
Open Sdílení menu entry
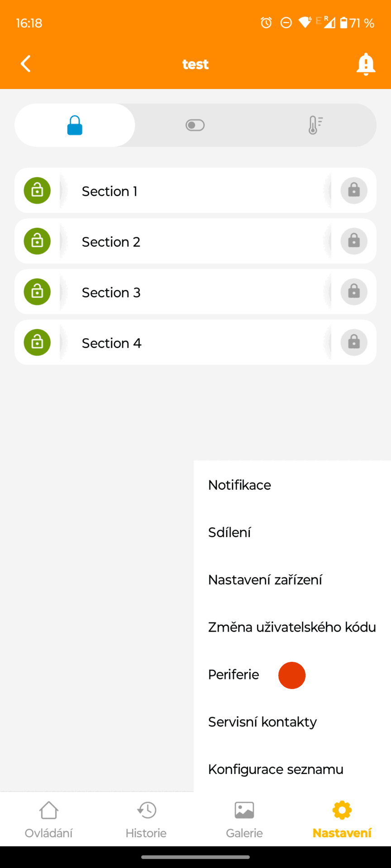(x=229, y=533)
